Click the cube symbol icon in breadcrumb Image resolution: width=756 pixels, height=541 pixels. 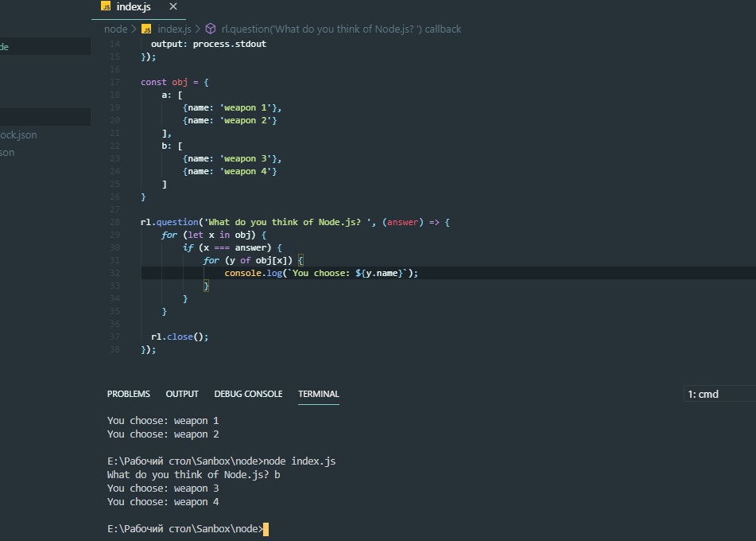tap(211, 29)
